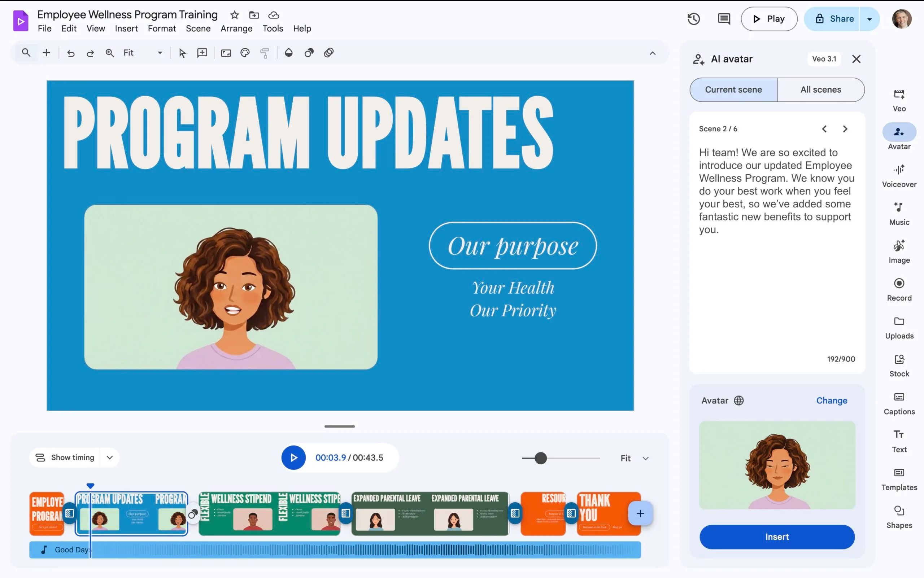Click the Veo sidebar icon
Image resolution: width=924 pixels, height=578 pixels.
[x=899, y=100]
